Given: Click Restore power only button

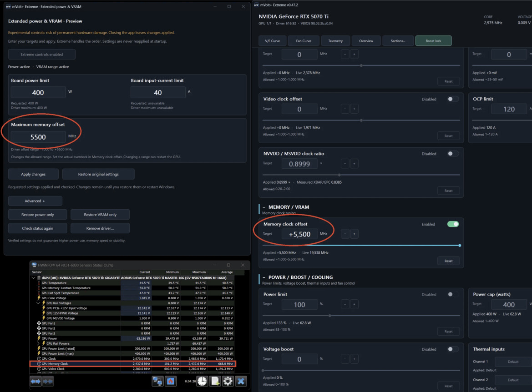Looking at the screenshot, I should pyautogui.click(x=38, y=214).
